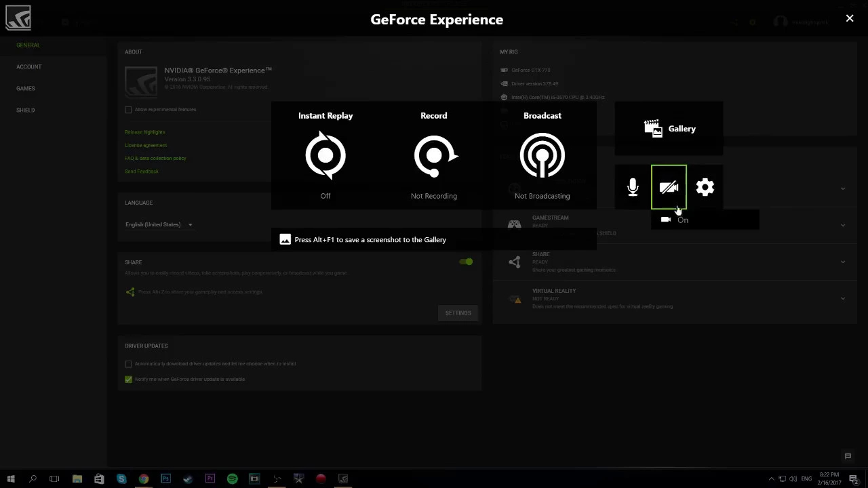Screen dimensions: 868x488
Task: Open Photoshop from the taskbar
Action: pos(165,479)
